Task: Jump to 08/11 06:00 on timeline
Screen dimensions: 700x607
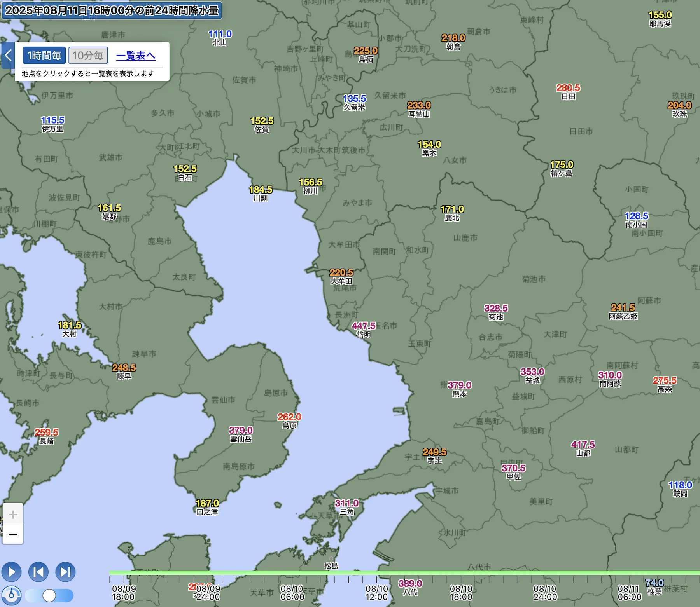Action: point(629,593)
